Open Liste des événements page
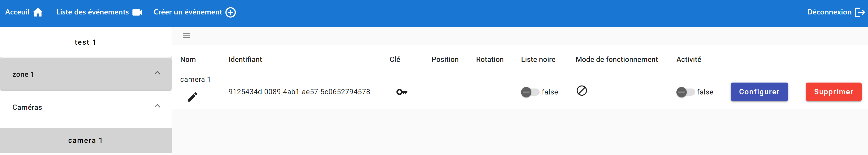 coord(93,12)
